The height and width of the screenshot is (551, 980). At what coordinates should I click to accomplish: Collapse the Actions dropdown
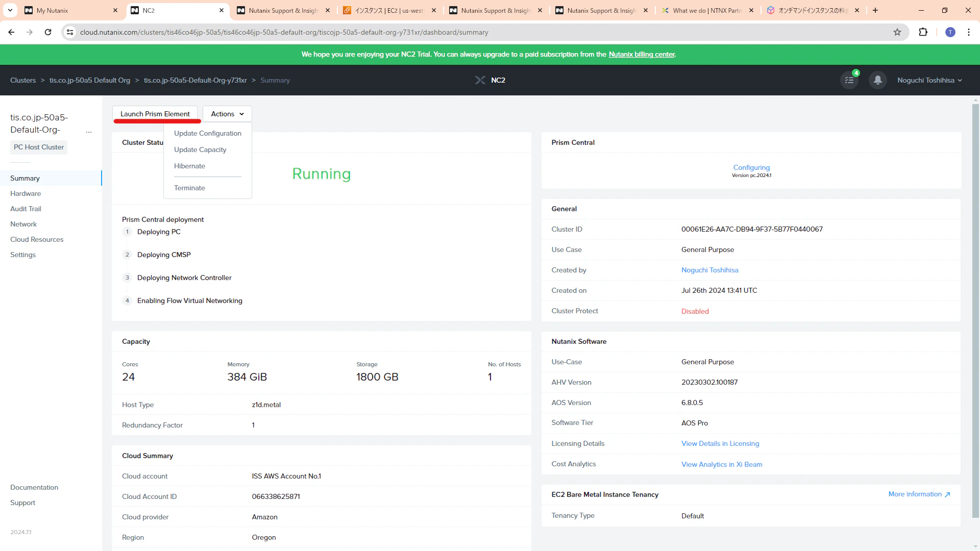point(227,114)
